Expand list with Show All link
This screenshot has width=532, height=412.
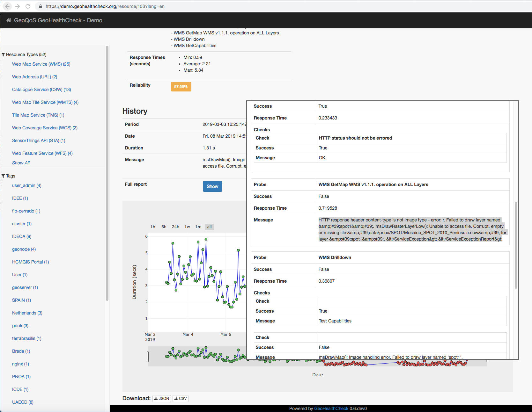tap(21, 163)
